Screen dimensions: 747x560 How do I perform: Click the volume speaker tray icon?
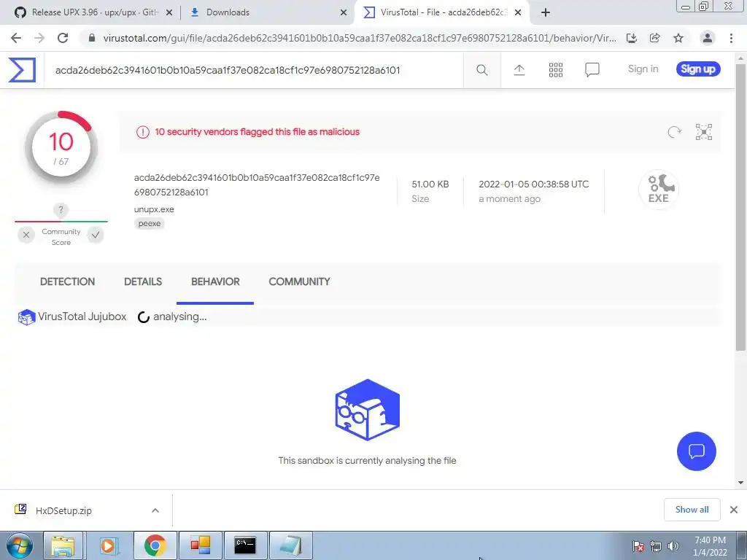point(673,546)
